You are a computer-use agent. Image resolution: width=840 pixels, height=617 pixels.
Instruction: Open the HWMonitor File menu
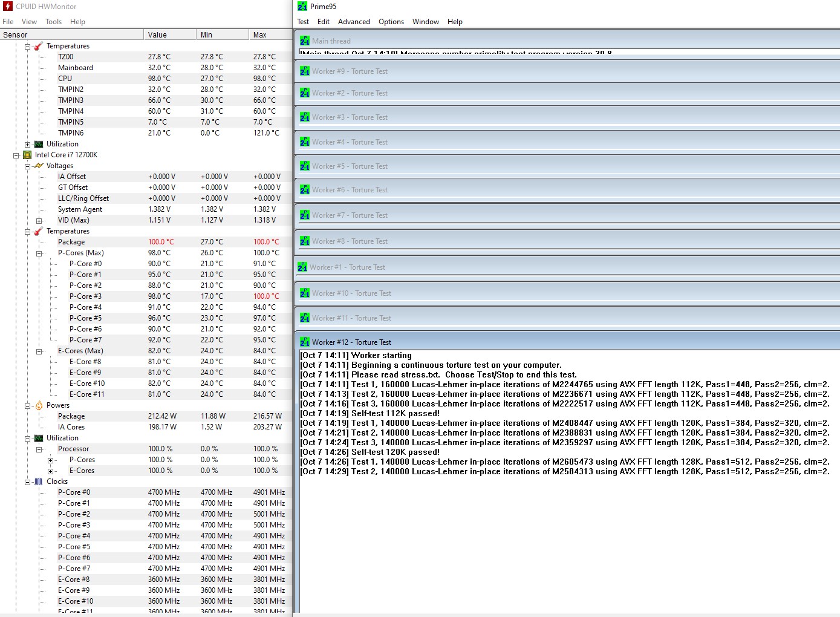(8, 22)
